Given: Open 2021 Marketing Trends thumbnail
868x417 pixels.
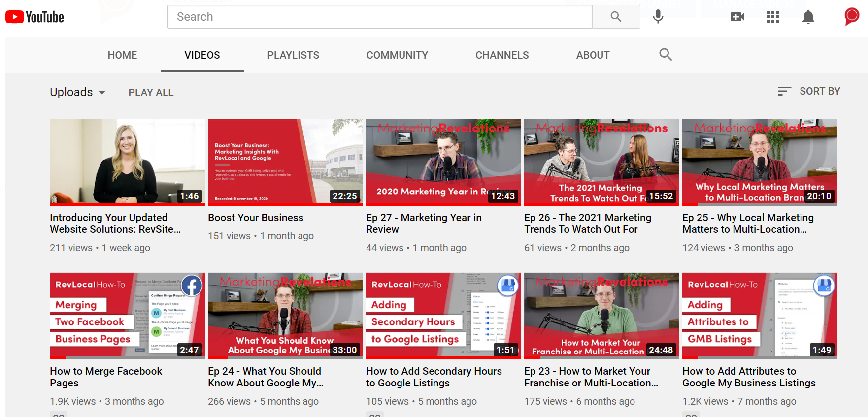Looking at the screenshot, I should (x=601, y=162).
